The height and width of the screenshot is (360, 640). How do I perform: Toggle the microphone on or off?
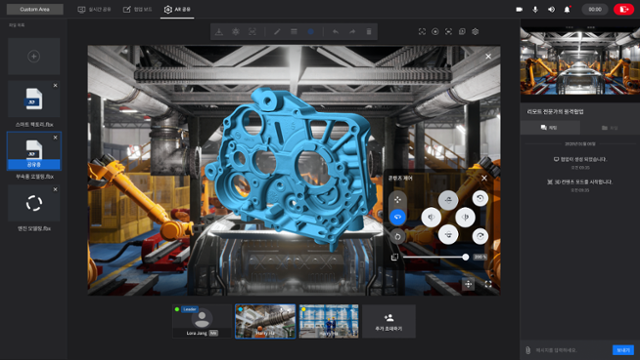point(535,9)
